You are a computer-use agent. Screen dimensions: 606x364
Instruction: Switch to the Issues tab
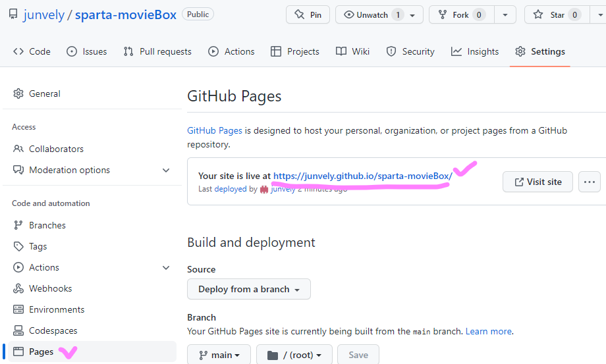(x=86, y=51)
